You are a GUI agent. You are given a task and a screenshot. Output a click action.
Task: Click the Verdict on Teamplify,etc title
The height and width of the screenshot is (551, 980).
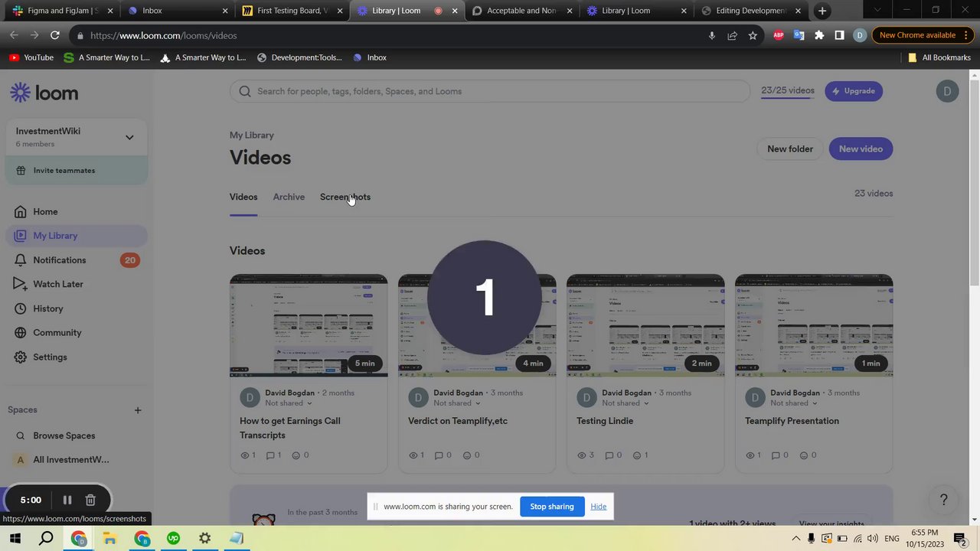click(x=458, y=421)
